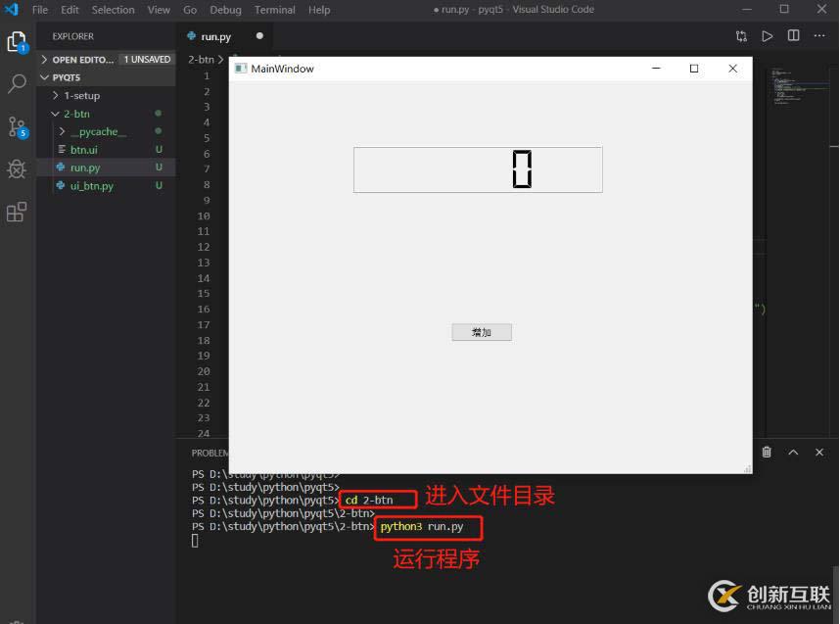Click the LCD number display showing 0

click(478, 169)
